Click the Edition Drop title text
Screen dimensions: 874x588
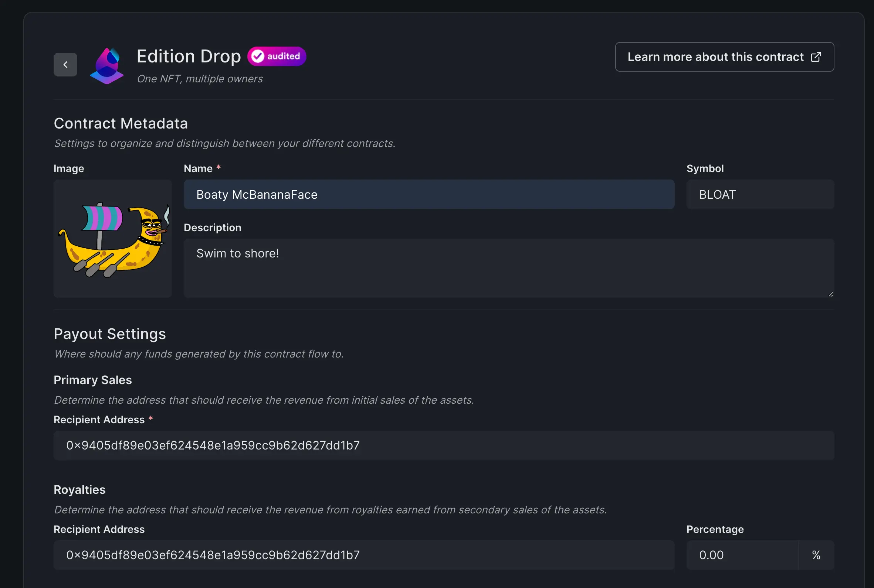tap(189, 56)
